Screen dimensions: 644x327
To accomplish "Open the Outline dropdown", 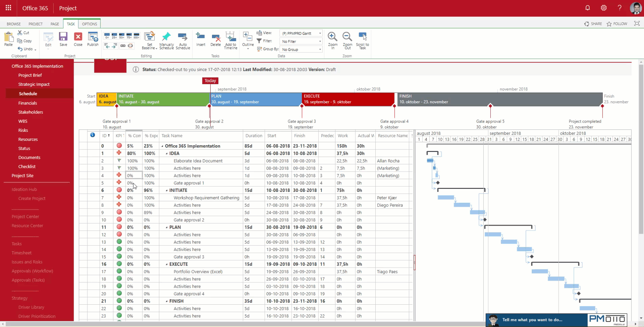I will click(248, 41).
